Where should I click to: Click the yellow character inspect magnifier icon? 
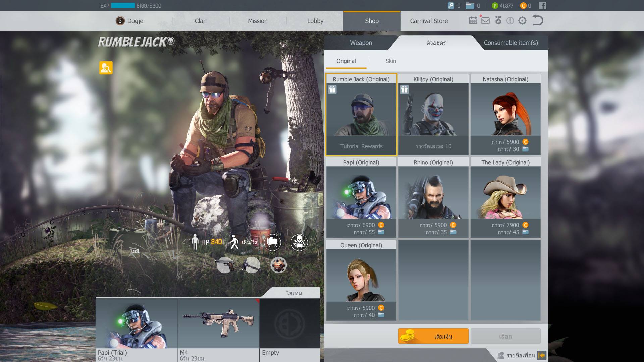(x=106, y=68)
